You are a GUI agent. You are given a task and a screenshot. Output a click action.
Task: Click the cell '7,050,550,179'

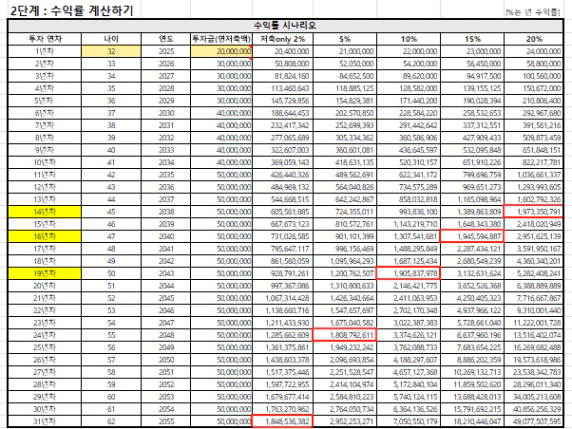click(409, 421)
